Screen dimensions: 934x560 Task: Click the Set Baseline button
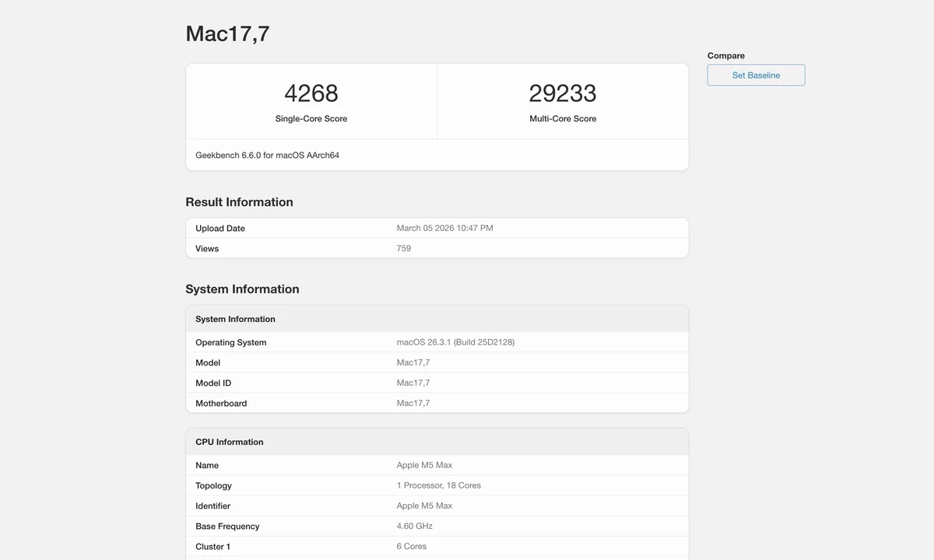pyautogui.click(x=756, y=75)
